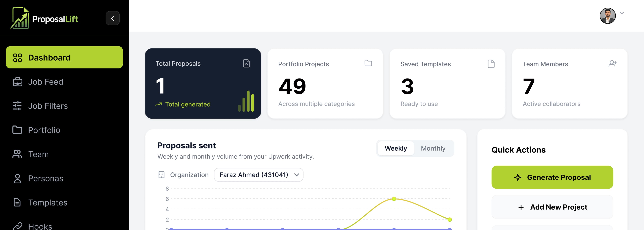This screenshot has height=230, width=644.
Task: Open Job Filters in the sidebar
Action: [64, 106]
